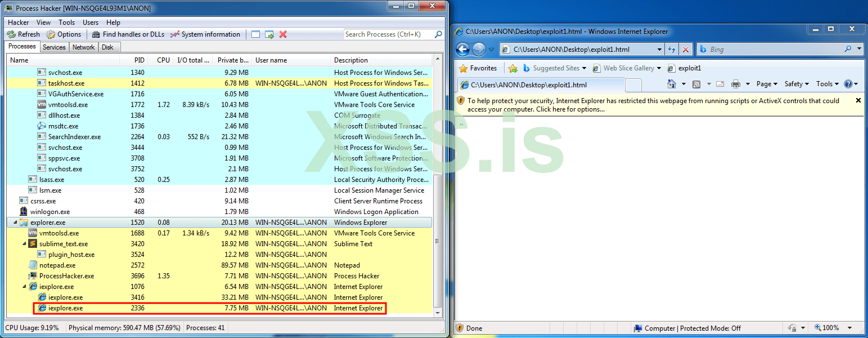Image resolution: width=868 pixels, height=338 pixels.
Task: Sort by the User name column header
Action: (x=291, y=60)
